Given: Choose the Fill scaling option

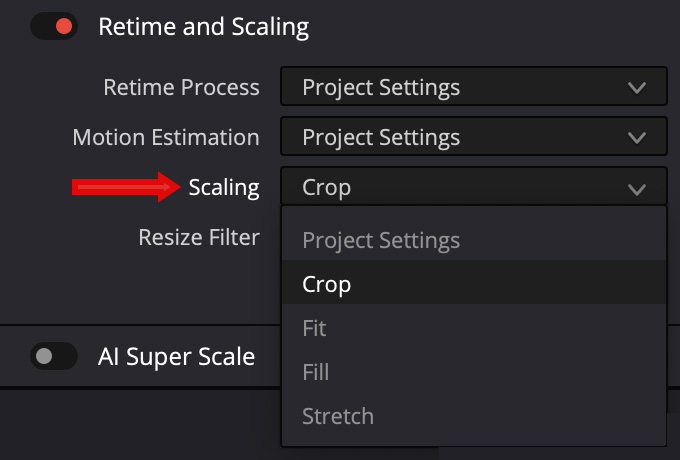Looking at the screenshot, I should coord(316,373).
